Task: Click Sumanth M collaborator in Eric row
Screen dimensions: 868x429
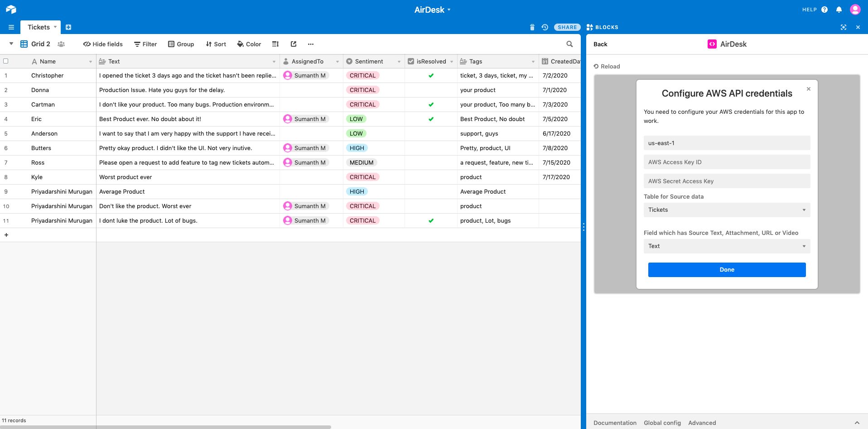Action: tap(306, 119)
